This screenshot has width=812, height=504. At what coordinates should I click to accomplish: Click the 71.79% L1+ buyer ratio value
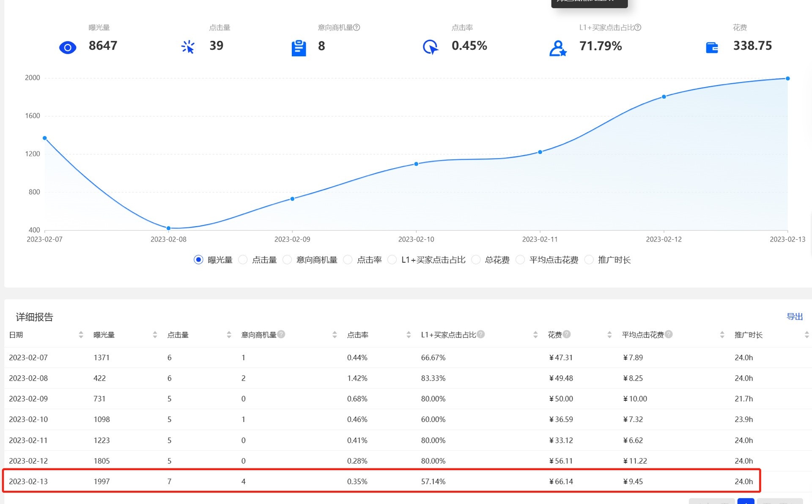tap(601, 46)
